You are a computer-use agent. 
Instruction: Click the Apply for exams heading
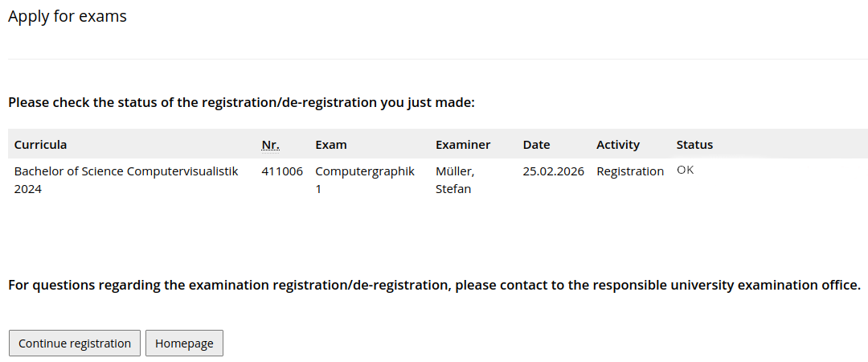[x=68, y=16]
